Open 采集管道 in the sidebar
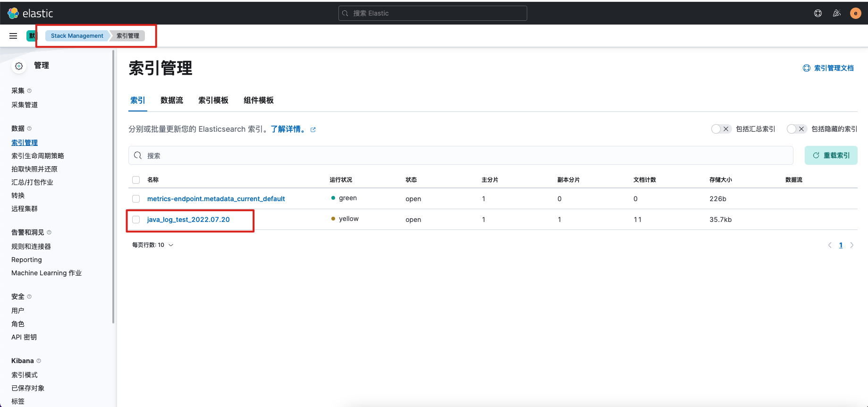868x407 pixels. pos(25,105)
